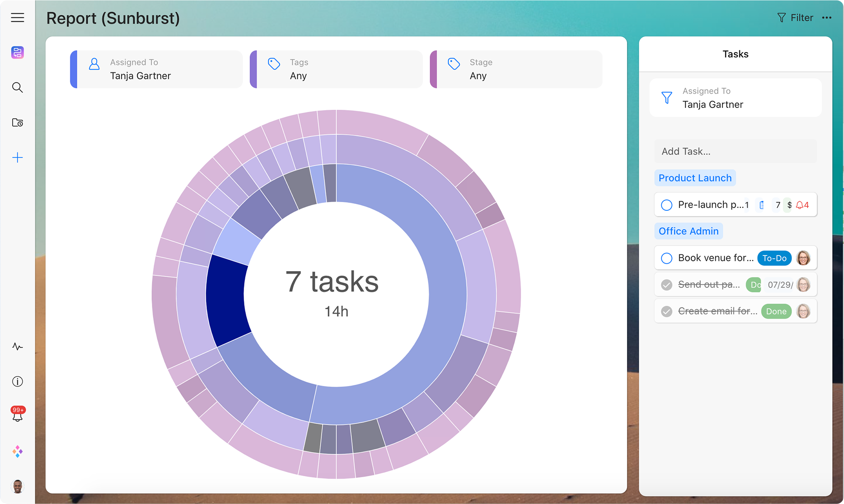
Task: Open the Tags Any filter selector
Action: pos(336,69)
